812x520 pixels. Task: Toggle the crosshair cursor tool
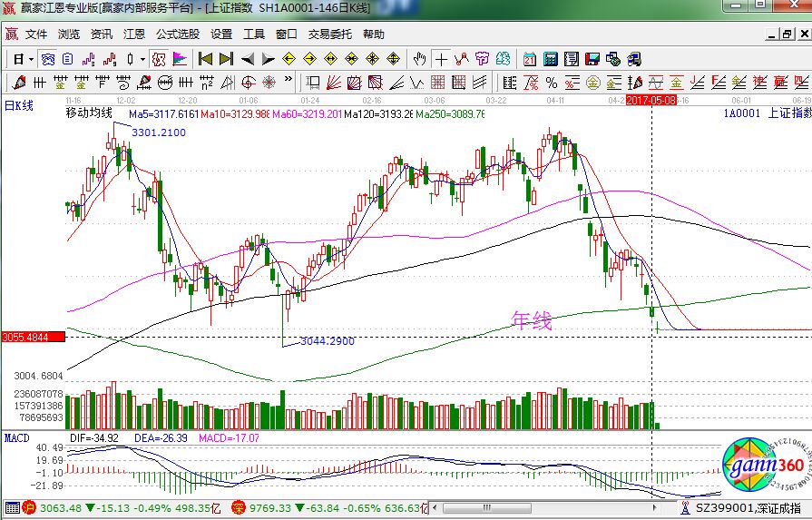pos(441,59)
